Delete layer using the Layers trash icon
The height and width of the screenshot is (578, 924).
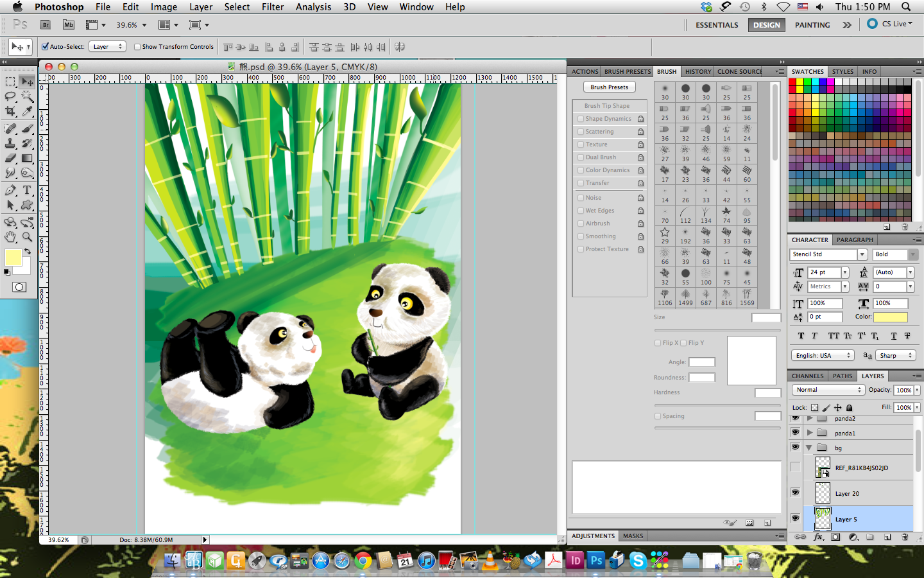(x=905, y=537)
